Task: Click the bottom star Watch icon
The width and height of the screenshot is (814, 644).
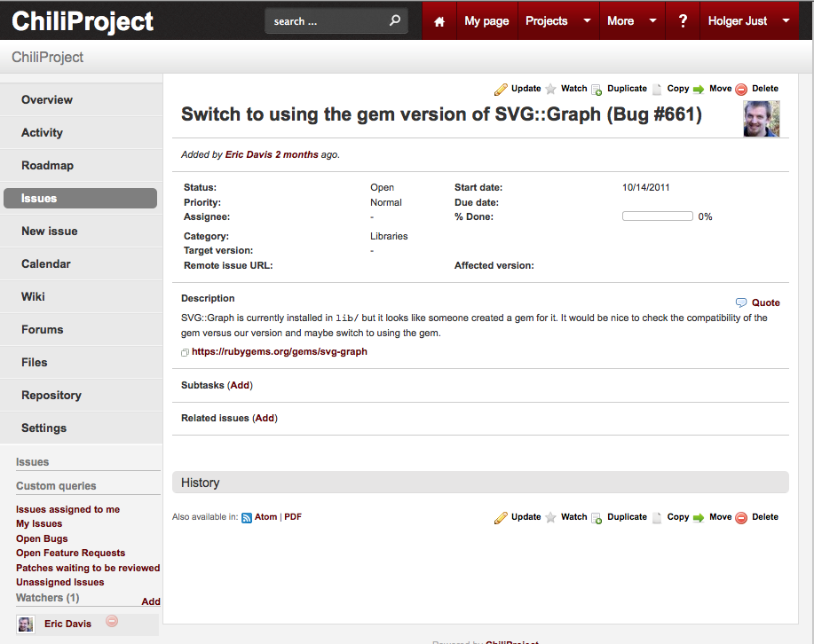Action: click(x=550, y=518)
